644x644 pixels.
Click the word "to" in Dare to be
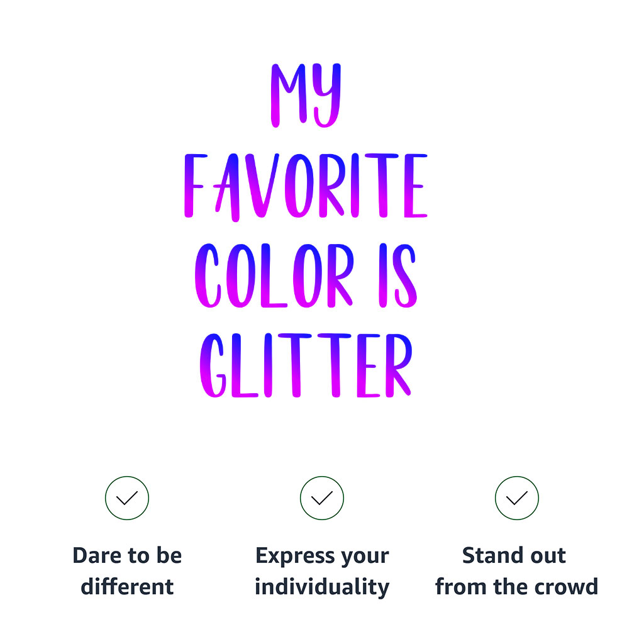(x=139, y=556)
